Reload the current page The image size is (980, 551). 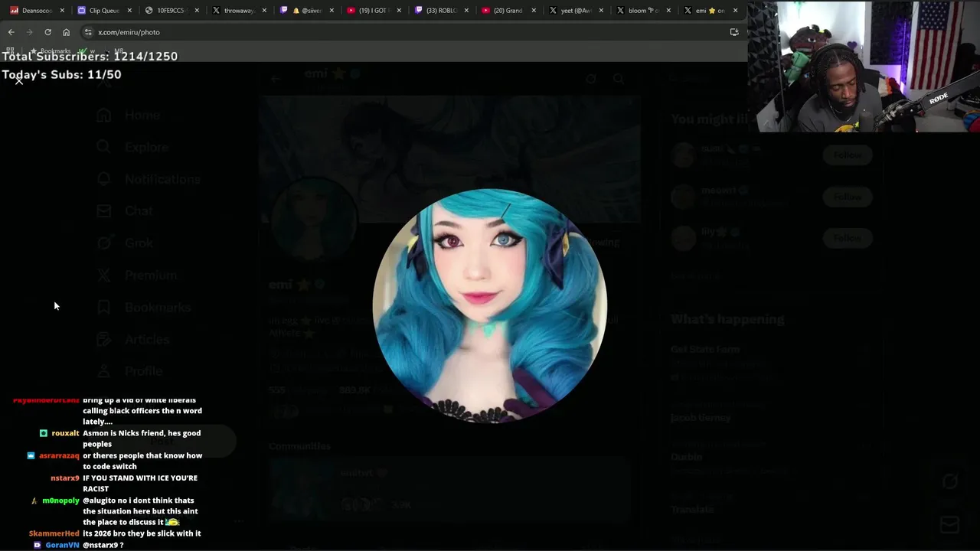(47, 32)
